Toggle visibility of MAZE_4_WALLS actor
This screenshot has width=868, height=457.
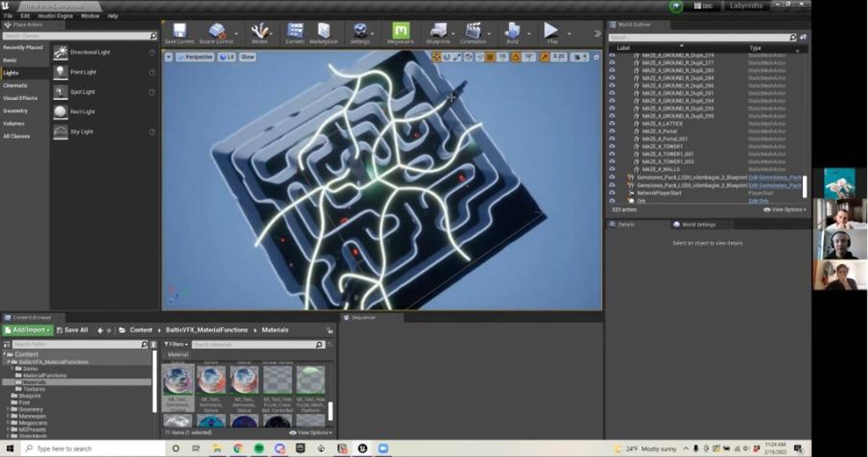point(612,169)
